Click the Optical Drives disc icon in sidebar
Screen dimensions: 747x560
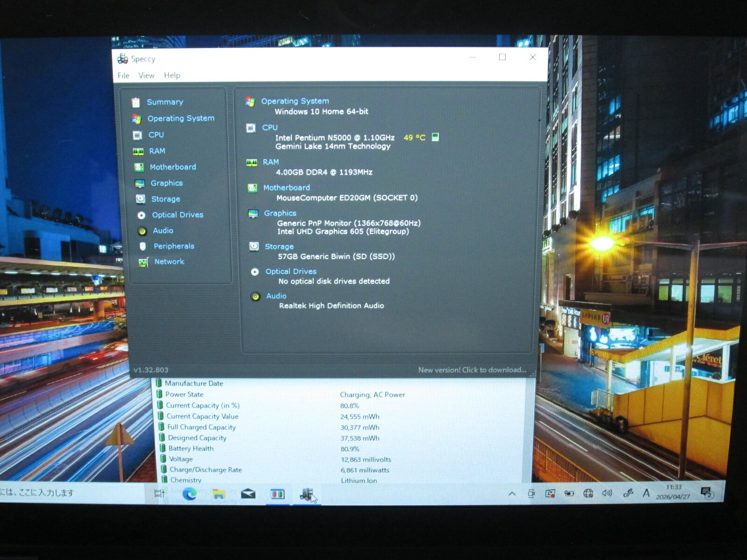[x=141, y=215]
